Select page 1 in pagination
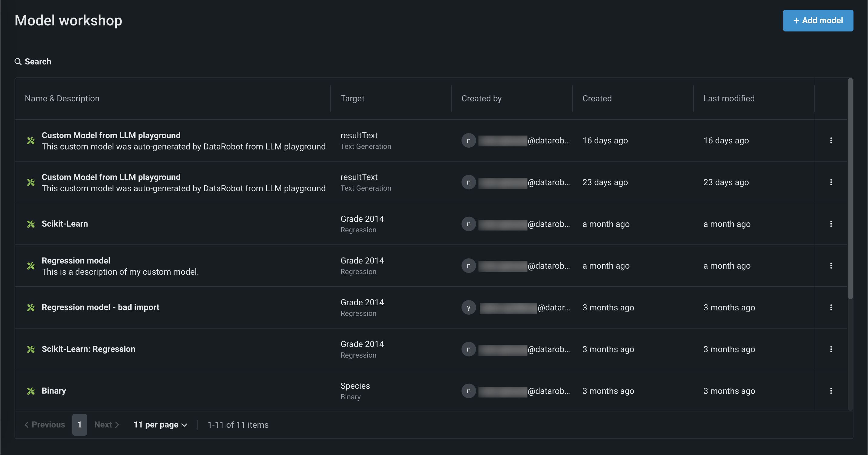The width and height of the screenshot is (868, 455). pyautogui.click(x=80, y=425)
